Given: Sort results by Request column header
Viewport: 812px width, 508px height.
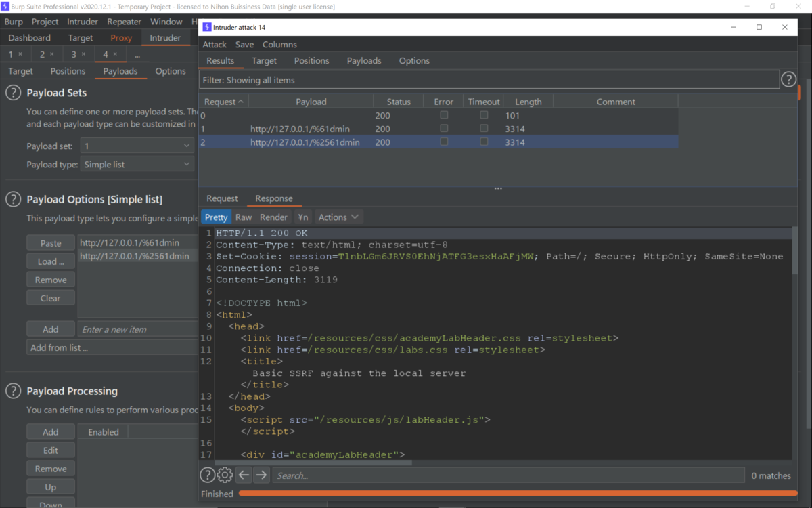Looking at the screenshot, I should point(224,102).
